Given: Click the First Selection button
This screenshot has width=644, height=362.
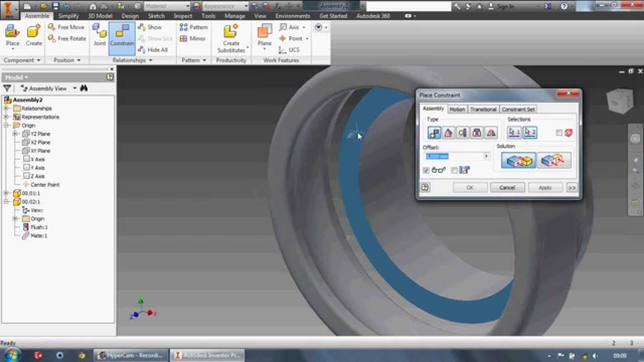Looking at the screenshot, I should pos(514,132).
